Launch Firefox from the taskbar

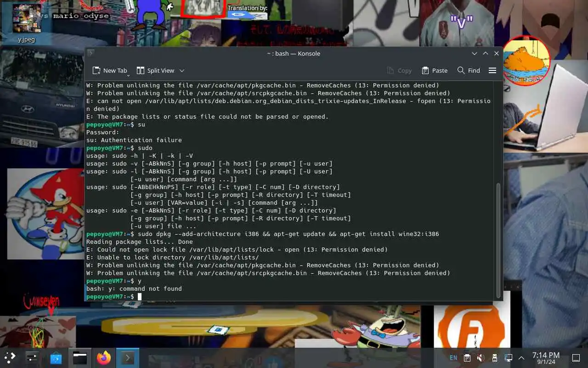(x=104, y=357)
